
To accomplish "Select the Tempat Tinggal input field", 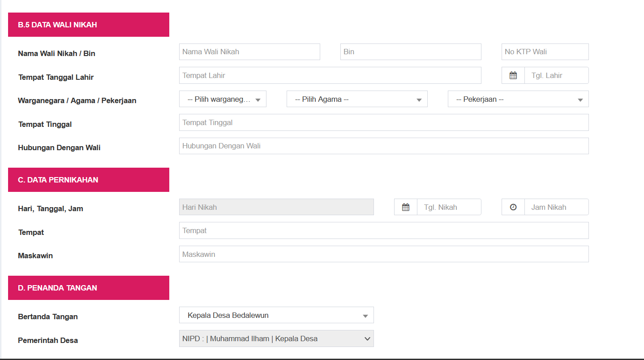I will click(384, 122).
